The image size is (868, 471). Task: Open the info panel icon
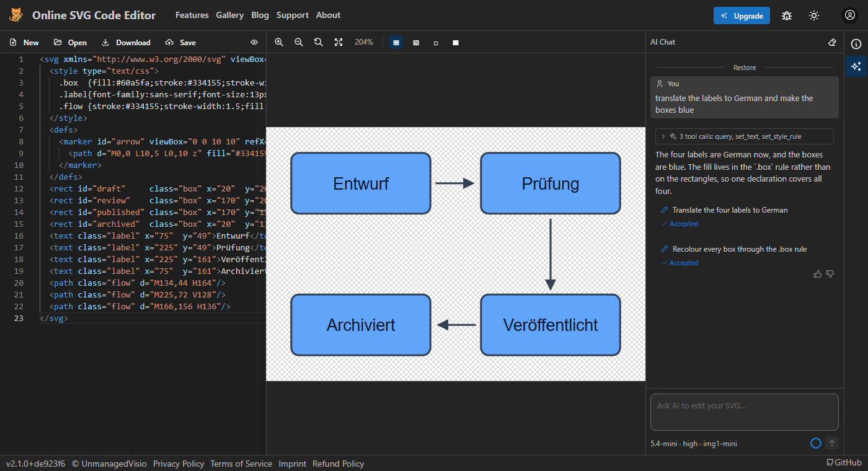point(856,44)
